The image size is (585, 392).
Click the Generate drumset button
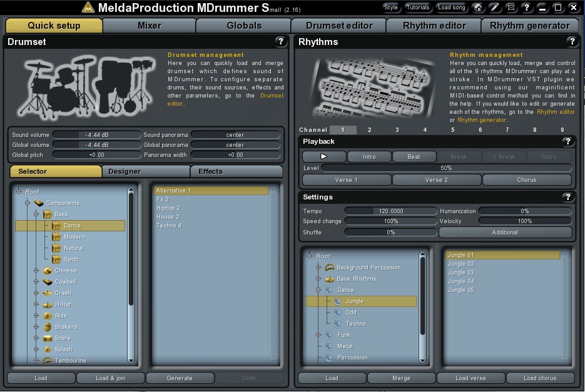(x=180, y=378)
